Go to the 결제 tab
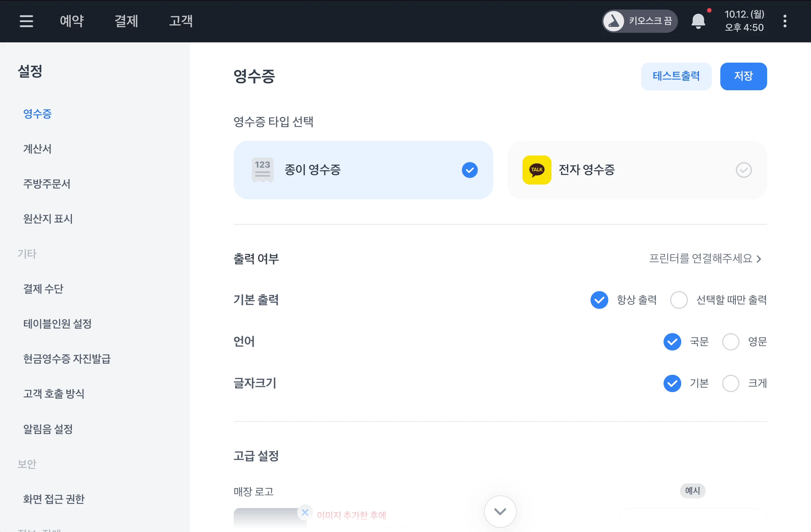Viewport: 811px width, 532px height. (x=126, y=21)
